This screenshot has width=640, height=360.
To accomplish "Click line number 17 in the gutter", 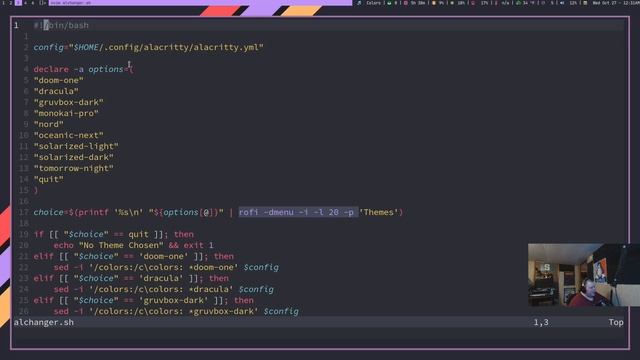I will (24, 212).
